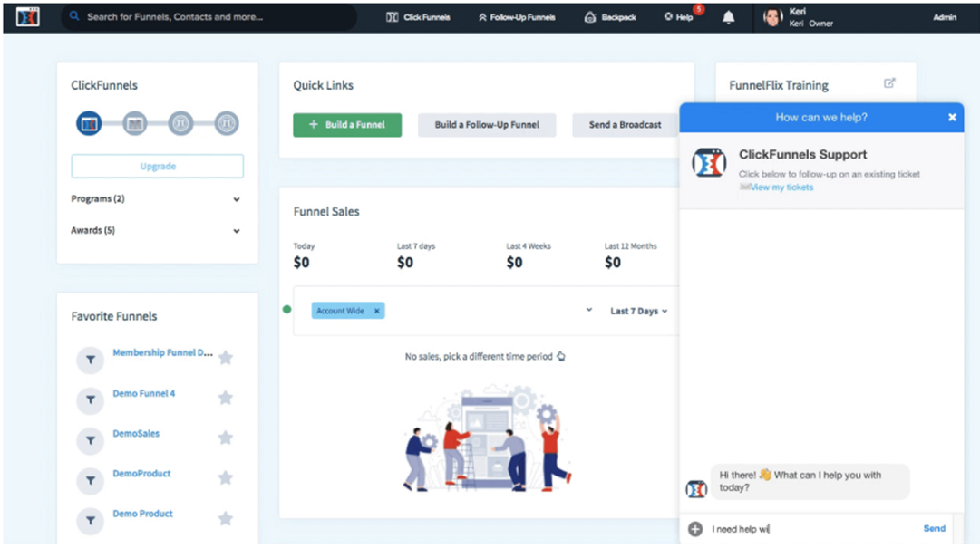This screenshot has height=558, width=980.
Task: Click the chat message input field
Action: (x=812, y=529)
